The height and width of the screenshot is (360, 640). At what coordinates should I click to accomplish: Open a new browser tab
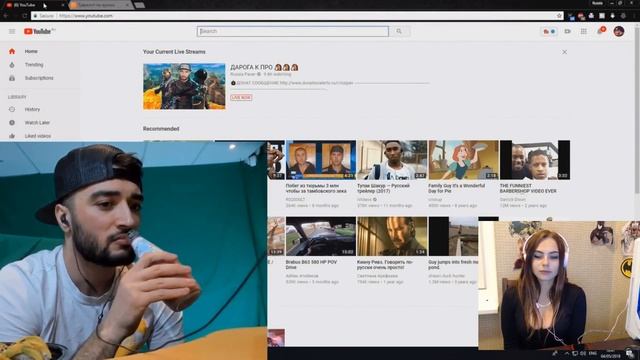[x=140, y=5]
